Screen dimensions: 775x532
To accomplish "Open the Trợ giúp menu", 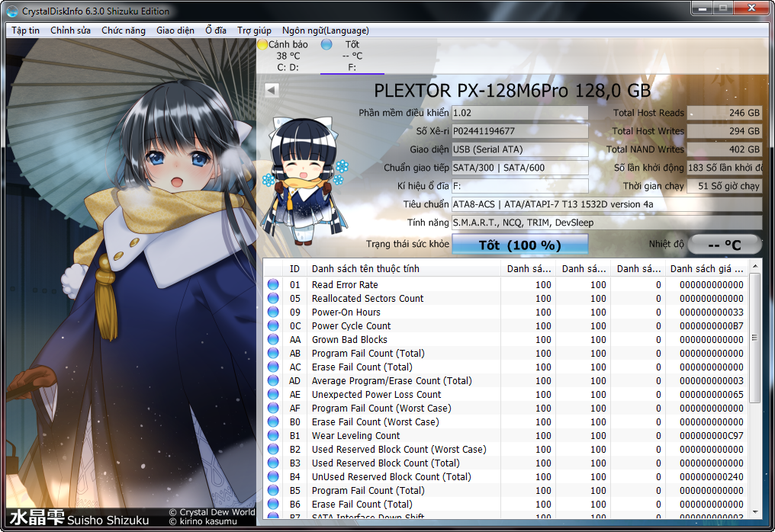I will (x=255, y=30).
